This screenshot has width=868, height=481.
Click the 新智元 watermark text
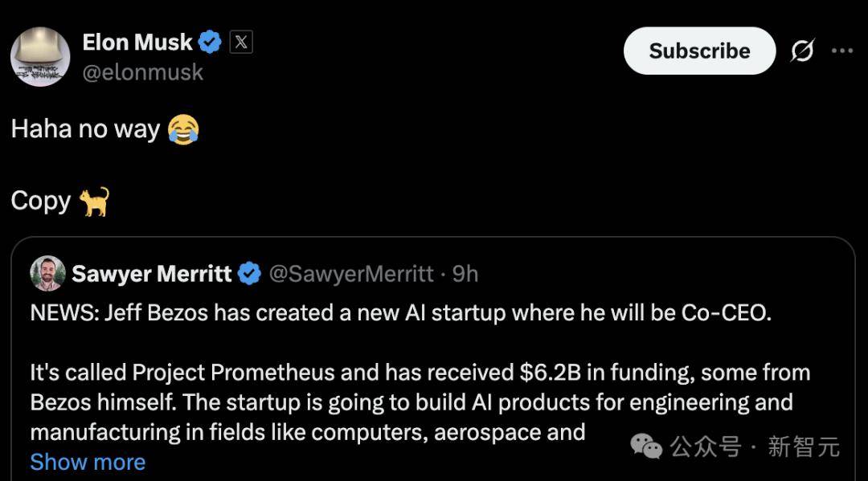click(x=803, y=446)
